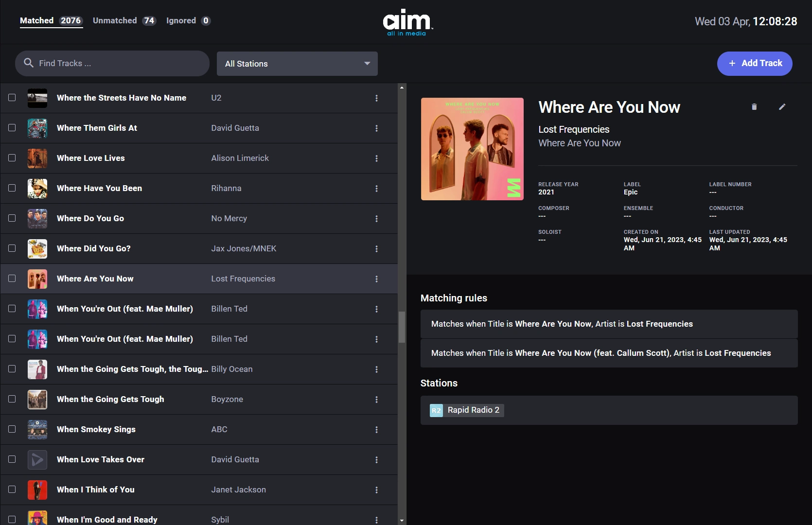
Task: Click the Janet Jackson artist name
Action: pos(238,490)
